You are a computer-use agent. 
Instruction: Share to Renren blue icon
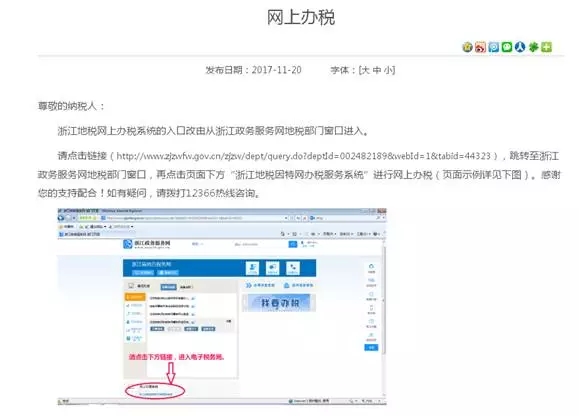click(520, 47)
